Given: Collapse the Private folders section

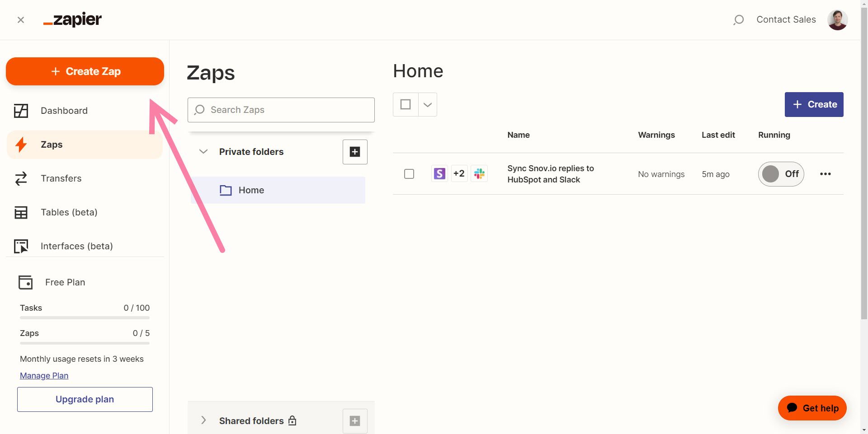Looking at the screenshot, I should click(203, 152).
